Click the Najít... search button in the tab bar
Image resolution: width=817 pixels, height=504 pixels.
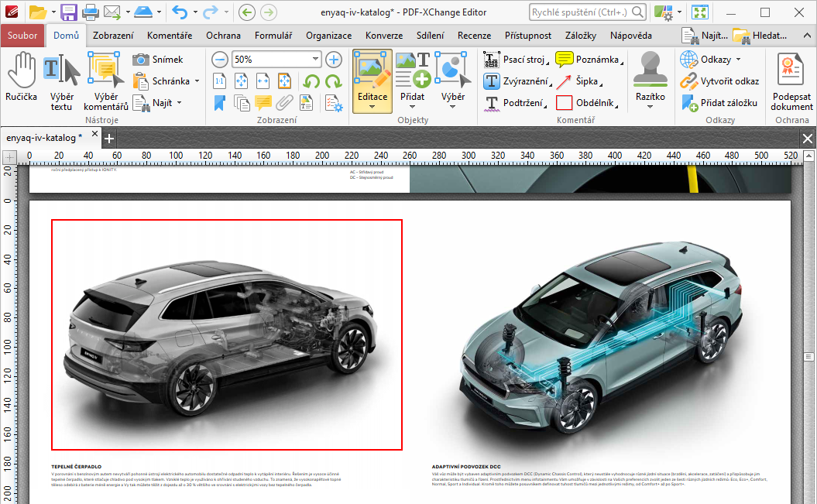[705, 36]
